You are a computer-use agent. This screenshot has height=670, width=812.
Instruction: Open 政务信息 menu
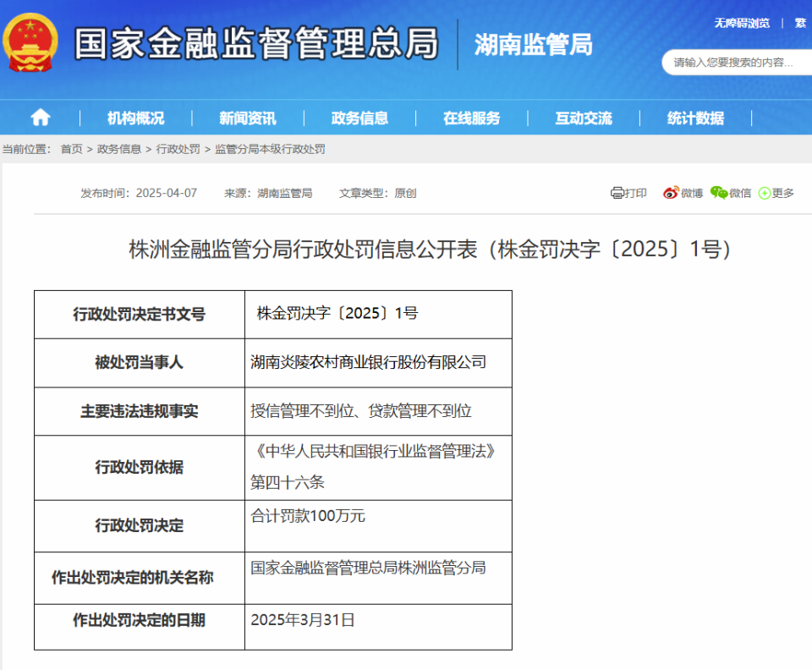tap(359, 118)
